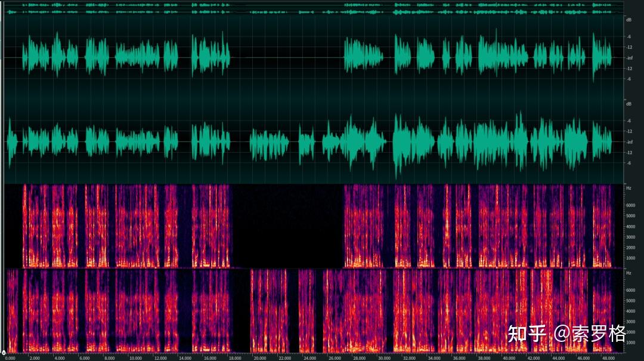The height and width of the screenshot is (361, 644).
Task: Click the Hz header of the lower spectral scale
Action: pos(628,273)
